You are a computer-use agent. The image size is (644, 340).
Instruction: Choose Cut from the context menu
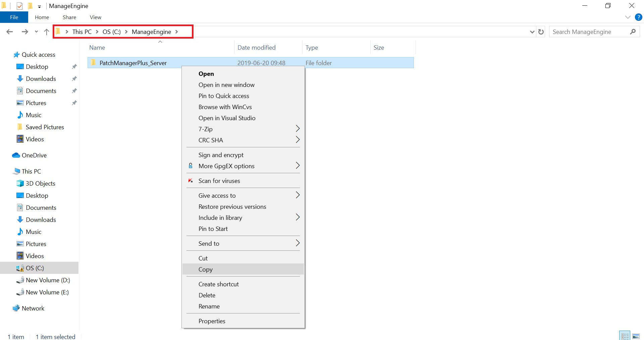click(x=243, y=258)
